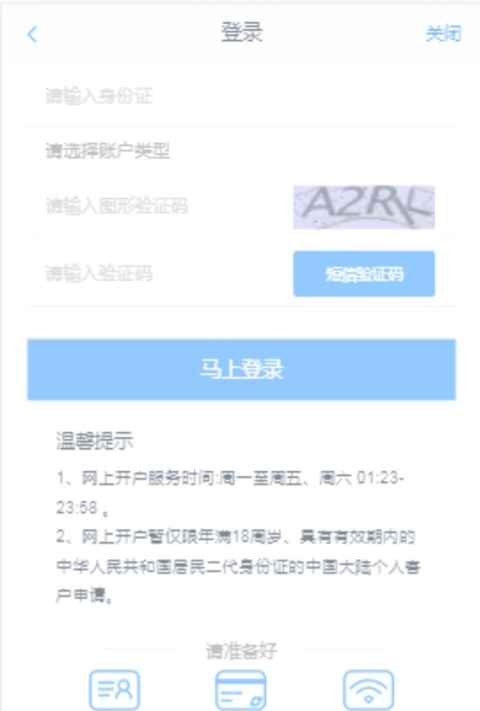Image resolution: width=480 pixels, height=711 pixels.
Task: Tap the ID card icon
Action: [x=115, y=690]
